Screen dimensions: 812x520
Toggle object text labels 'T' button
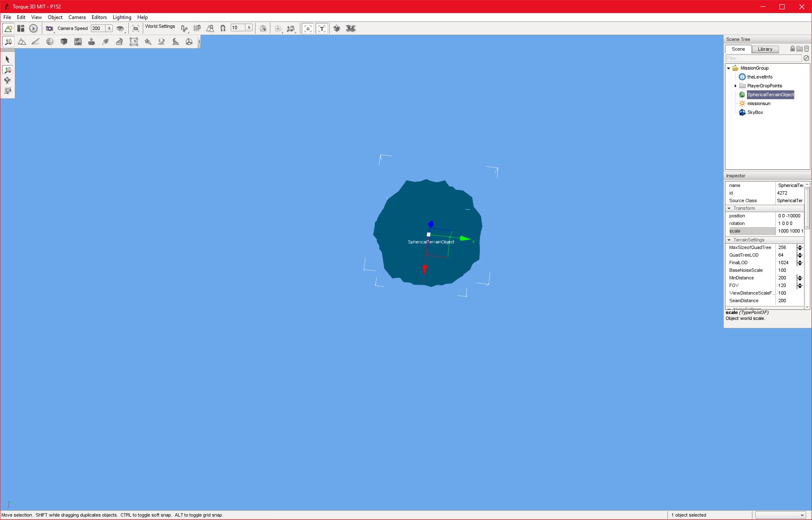(322, 28)
